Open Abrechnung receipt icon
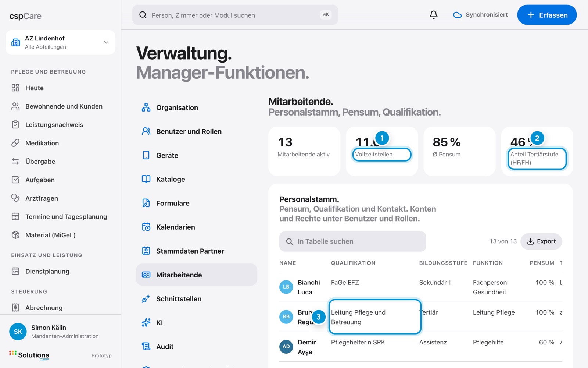Viewport: 588px width, 368px height. [x=15, y=307]
